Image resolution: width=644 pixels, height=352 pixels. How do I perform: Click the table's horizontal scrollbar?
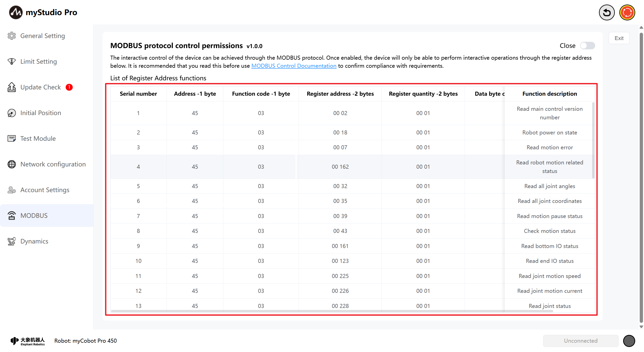(x=332, y=311)
